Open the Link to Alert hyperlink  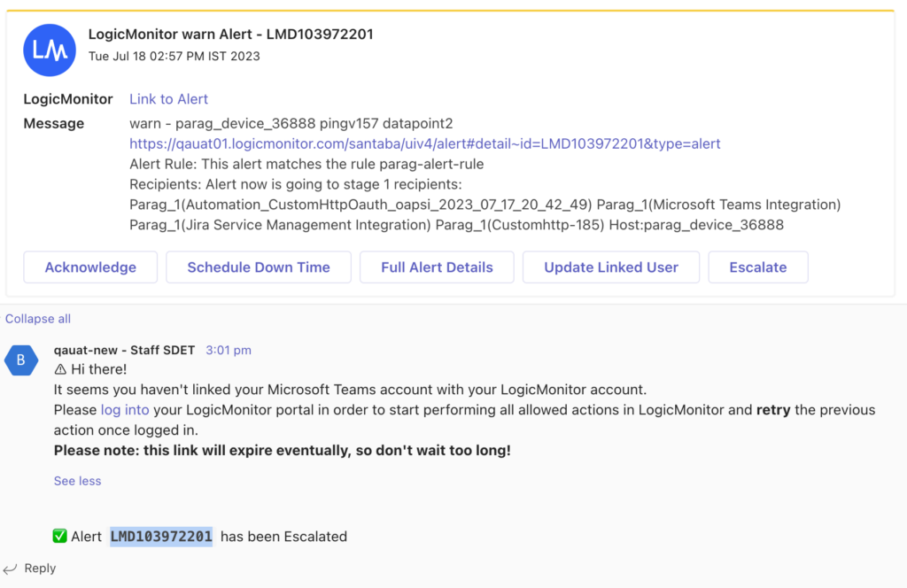click(168, 99)
